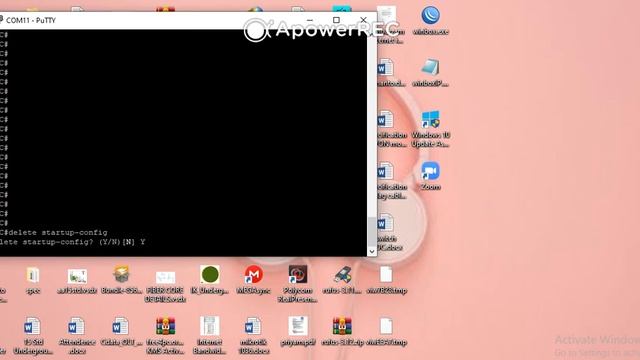Image resolution: width=640 pixels, height=360 pixels.
Task: Click the PuTTY vertical scrollbar thumb
Action: [x=371, y=231]
